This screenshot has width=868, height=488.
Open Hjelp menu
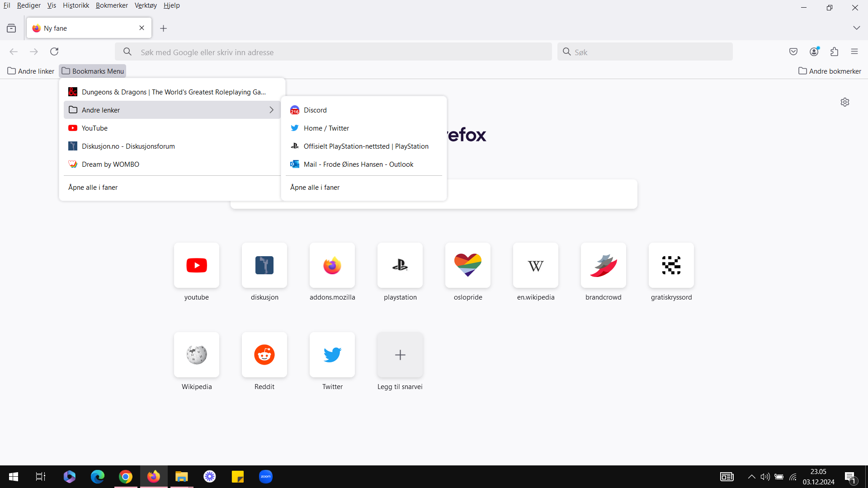tap(172, 5)
